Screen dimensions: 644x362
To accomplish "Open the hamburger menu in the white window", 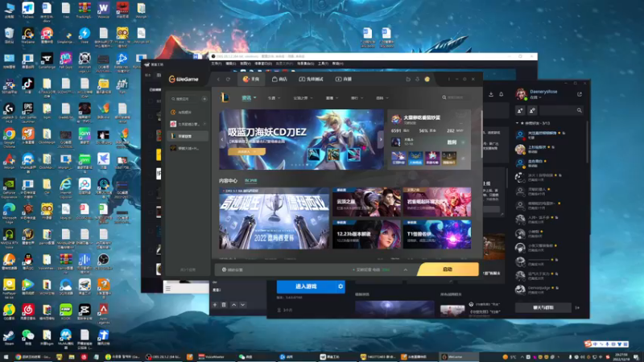I will pos(168,289).
